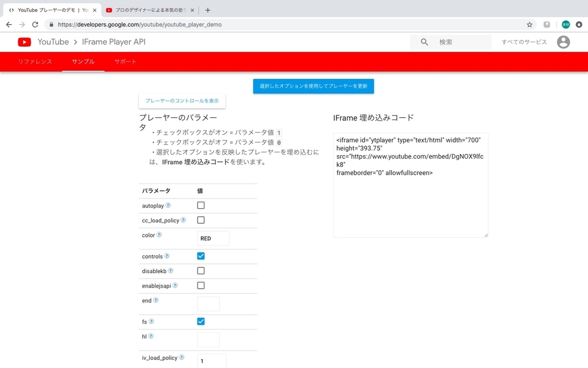Click the blue update player button
Image resolution: width=588 pixels, height=368 pixels.
pos(314,86)
